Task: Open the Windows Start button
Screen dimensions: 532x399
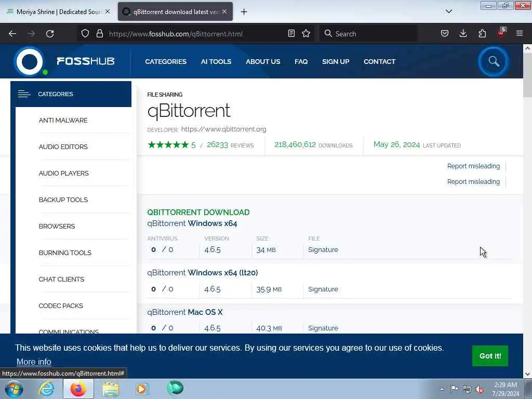Action: (x=14, y=389)
